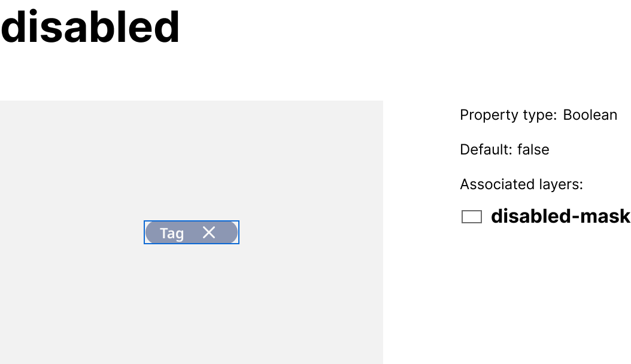Click the Tag chip label text

[x=172, y=233]
